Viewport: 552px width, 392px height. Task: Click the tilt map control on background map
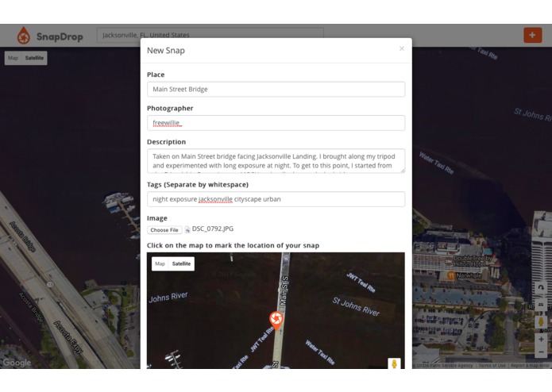541,304
